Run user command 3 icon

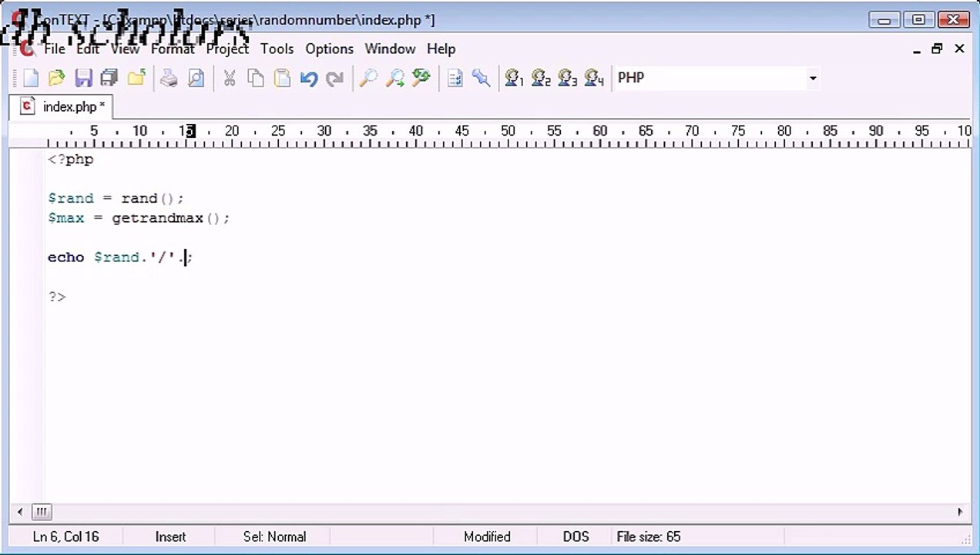(567, 78)
